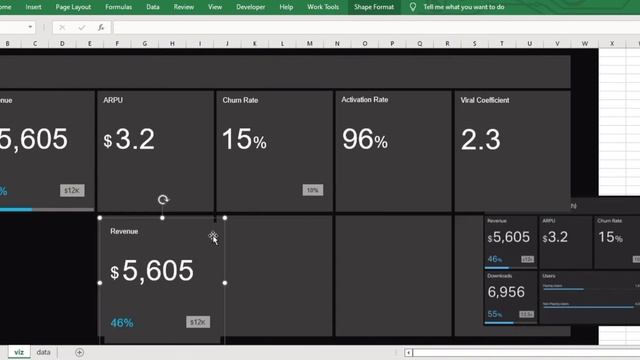This screenshot has height=360, width=640.
Task: Grab the rotation handle of selected shape
Action: click(x=163, y=200)
